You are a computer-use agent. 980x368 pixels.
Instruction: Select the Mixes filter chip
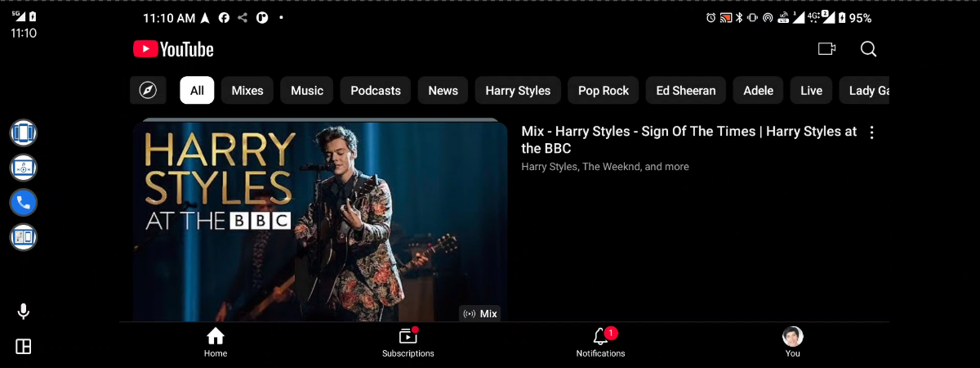point(247,90)
